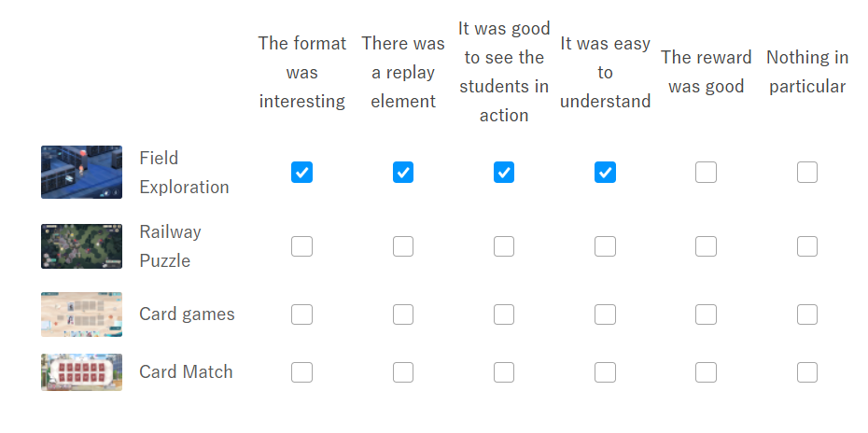Uncheck Field Exploration 'easy to understand' checkbox

[605, 173]
